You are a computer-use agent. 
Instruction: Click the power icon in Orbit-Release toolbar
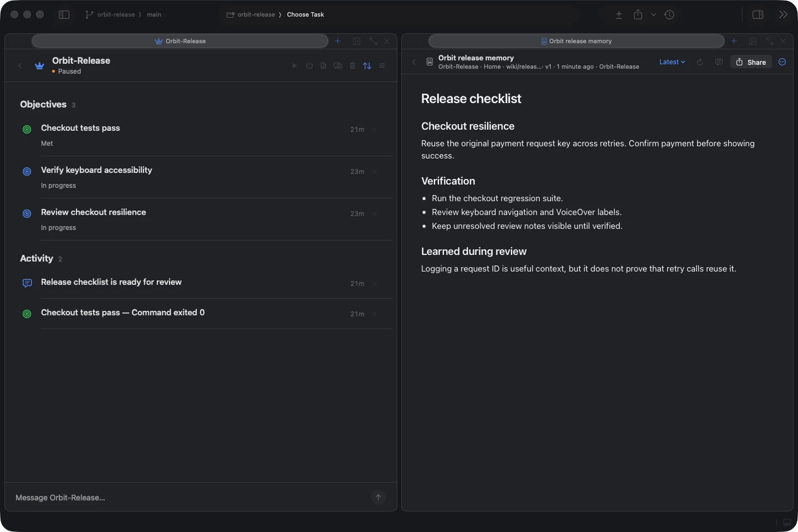tap(309, 65)
